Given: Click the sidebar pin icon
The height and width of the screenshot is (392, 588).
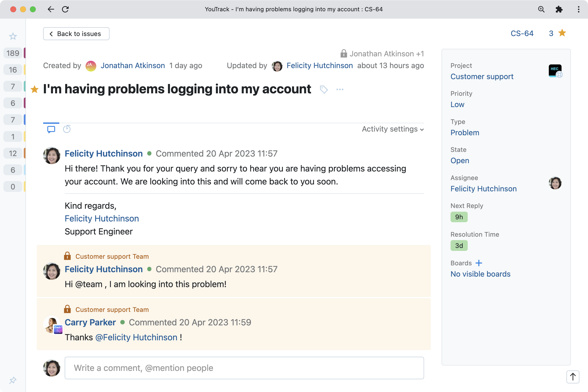Looking at the screenshot, I should click(x=13, y=380).
